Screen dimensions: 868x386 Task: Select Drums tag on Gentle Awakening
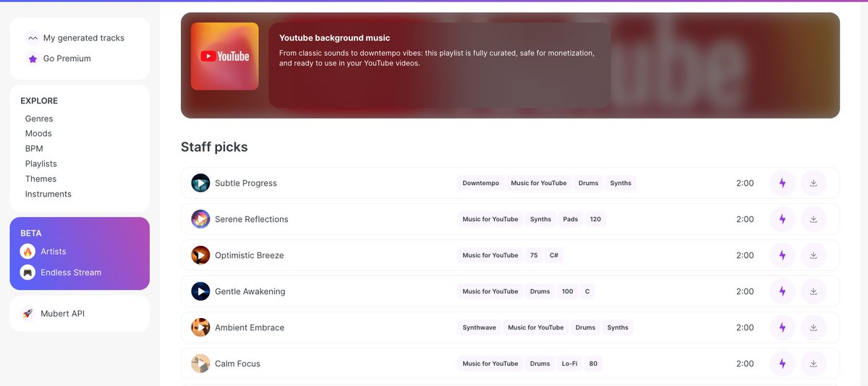[540, 291]
